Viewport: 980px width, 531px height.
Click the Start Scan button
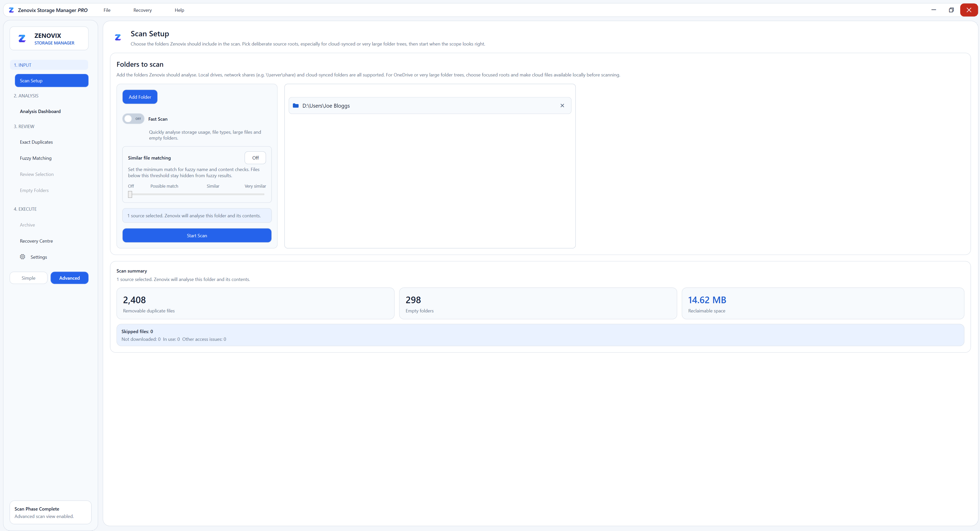pos(197,236)
